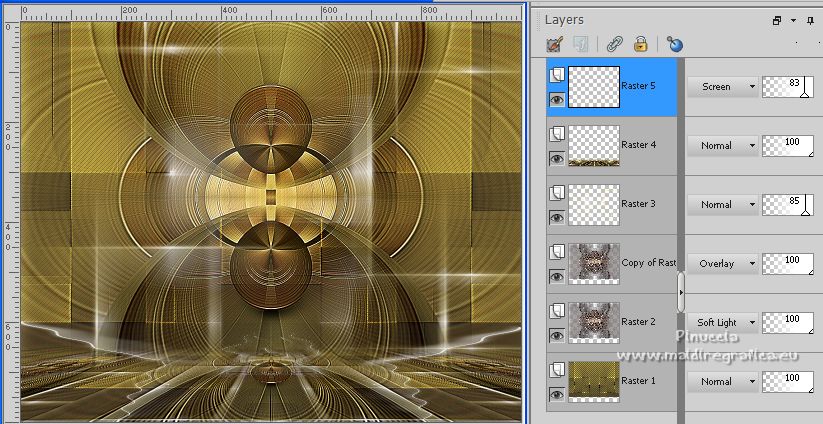The width and height of the screenshot is (823, 424).
Task: Click the Raster 1 layer thumbnail
Action: (x=593, y=381)
